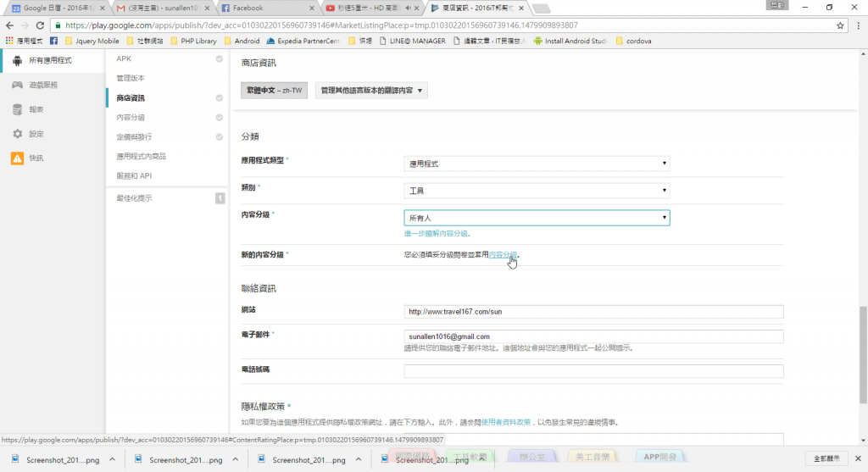This screenshot has height=472, width=868.
Task: Open All applications Android icon in sidebar
Action: [17, 61]
